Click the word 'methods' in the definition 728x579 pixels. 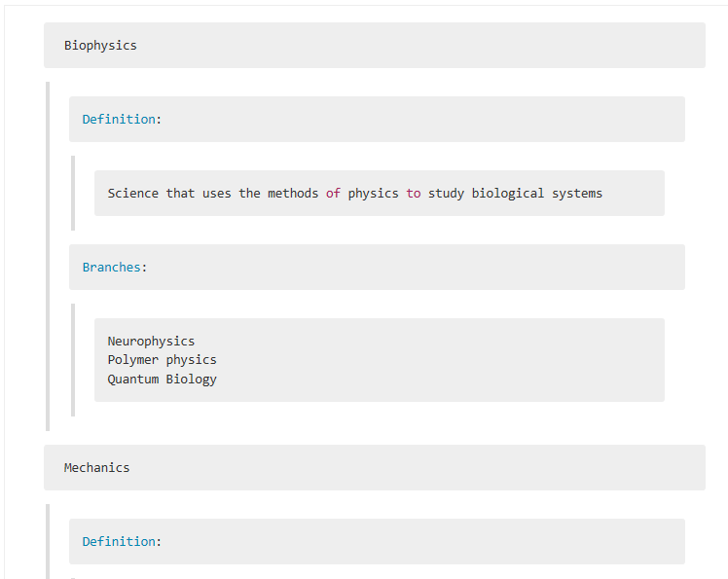pyautogui.click(x=293, y=193)
